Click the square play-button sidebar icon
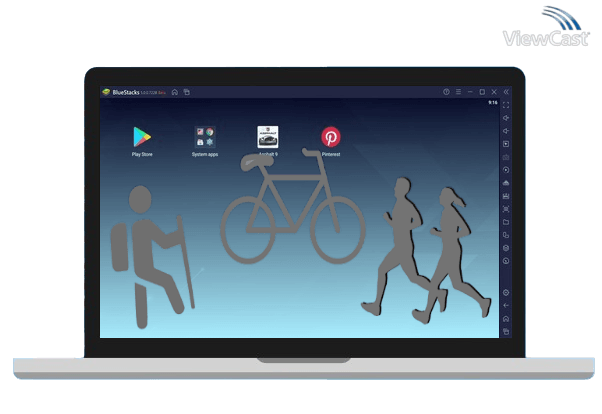The width and height of the screenshot is (602, 414). pyautogui.click(x=506, y=144)
